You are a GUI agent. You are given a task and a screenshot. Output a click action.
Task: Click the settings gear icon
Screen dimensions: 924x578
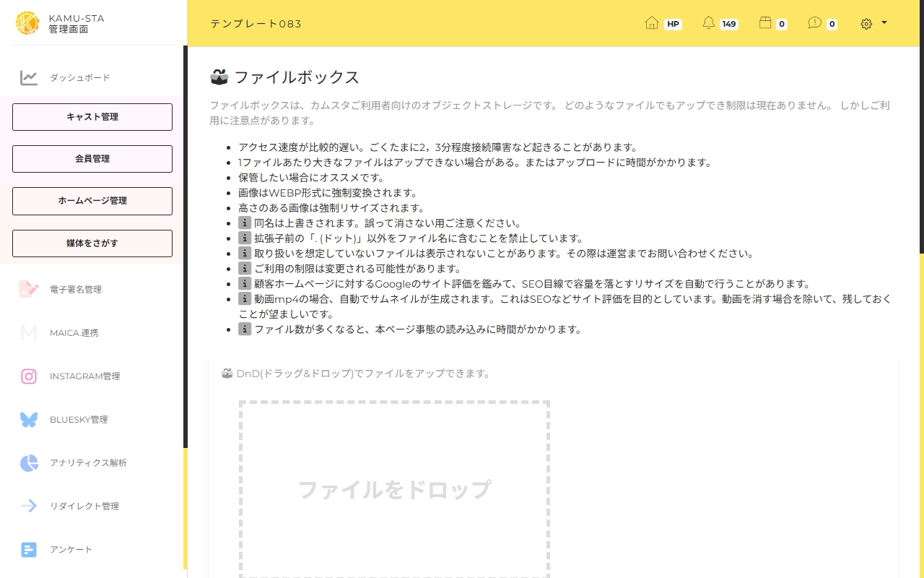(x=866, y=24)
